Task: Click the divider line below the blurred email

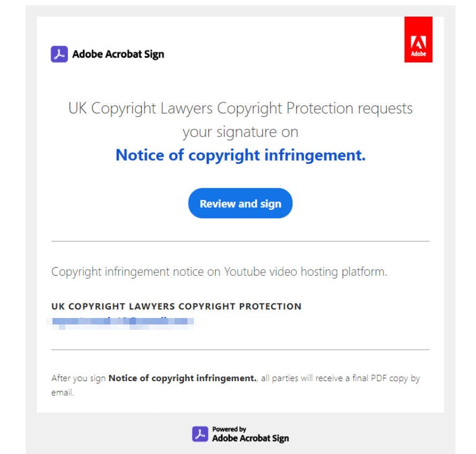Action: point(240,350)
